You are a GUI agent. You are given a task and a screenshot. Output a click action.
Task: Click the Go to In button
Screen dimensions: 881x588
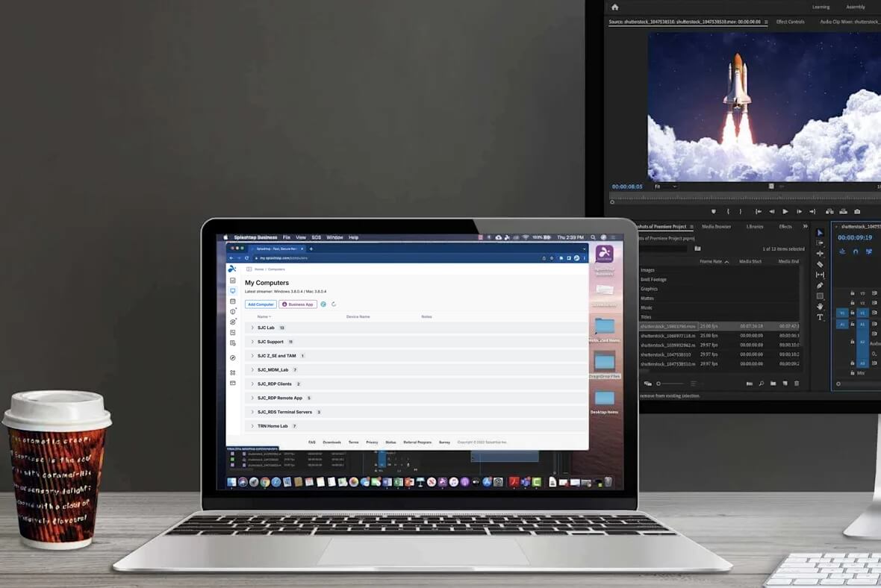pyautogui.click(x=758, y=212)
